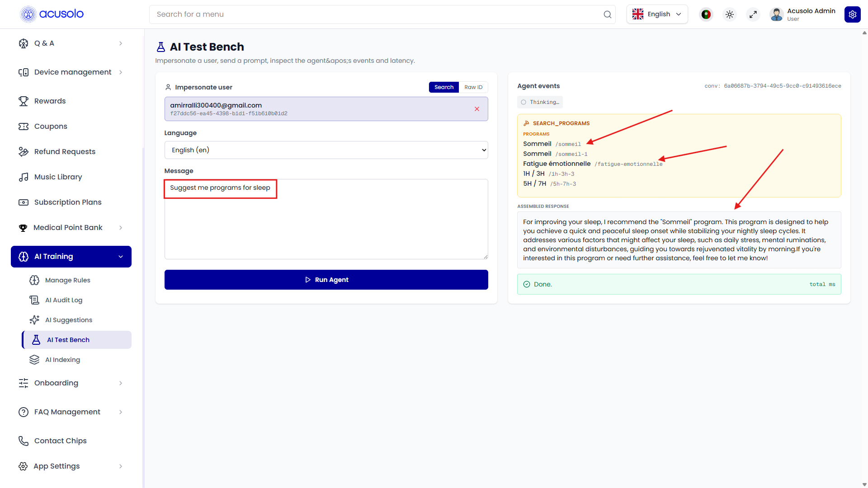Click the Fatigue émotionnelle program row

coord(593,164)
